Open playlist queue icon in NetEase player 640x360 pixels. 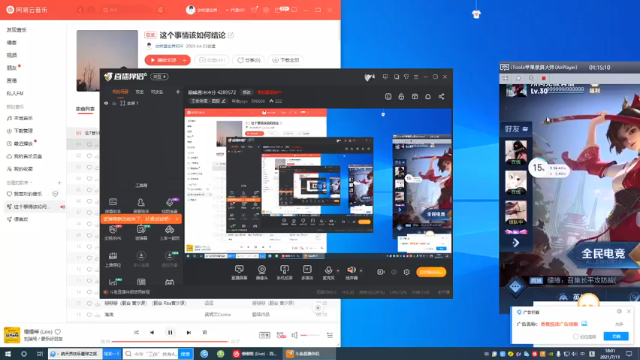coord(330,335)
